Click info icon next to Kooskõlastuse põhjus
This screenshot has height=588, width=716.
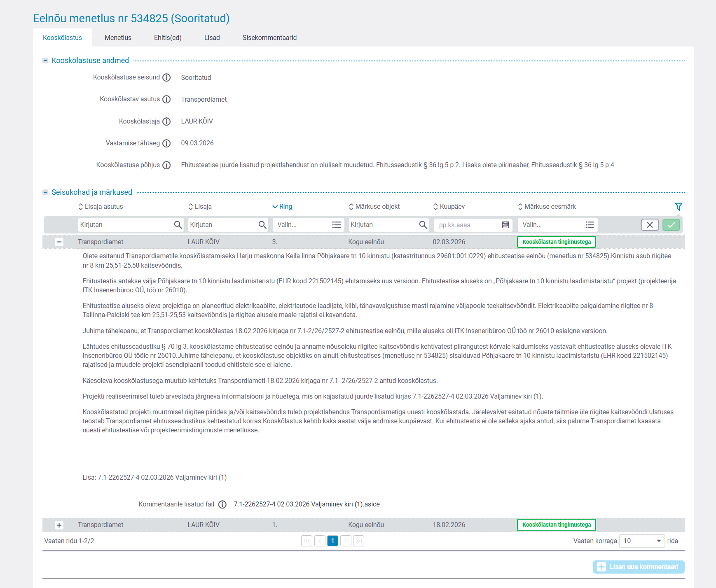(166, 165)
